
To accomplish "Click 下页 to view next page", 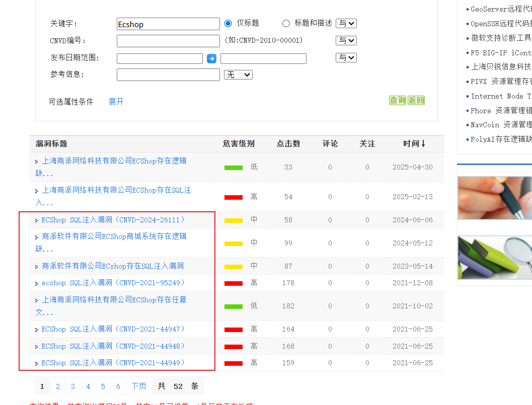I will pyautogui.click(x=139, y=386).
